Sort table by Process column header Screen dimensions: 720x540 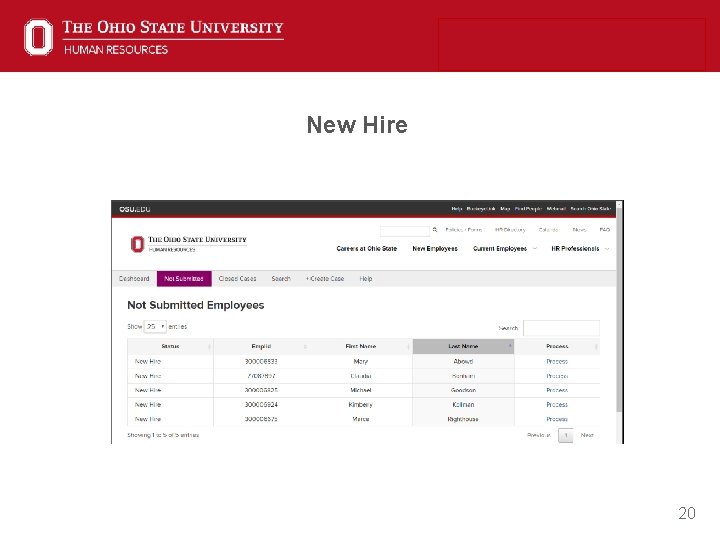pyautogui.click(x=557, y=346)
